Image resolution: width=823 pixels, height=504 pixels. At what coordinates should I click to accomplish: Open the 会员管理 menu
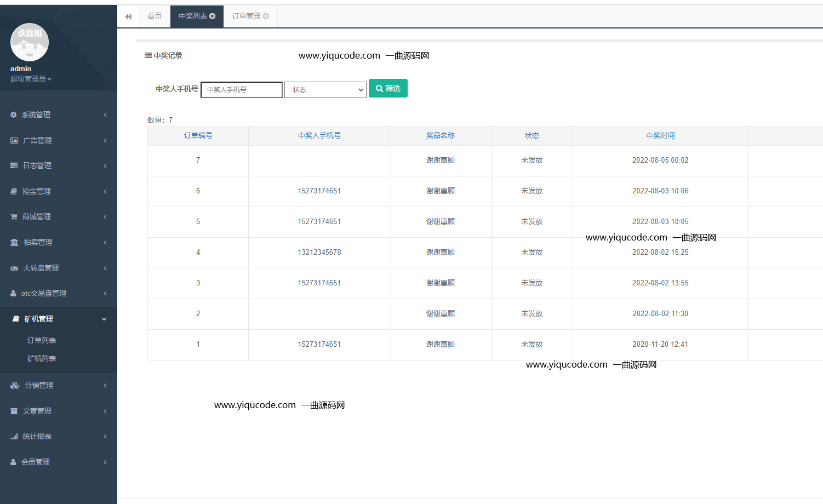coord(59,462)
